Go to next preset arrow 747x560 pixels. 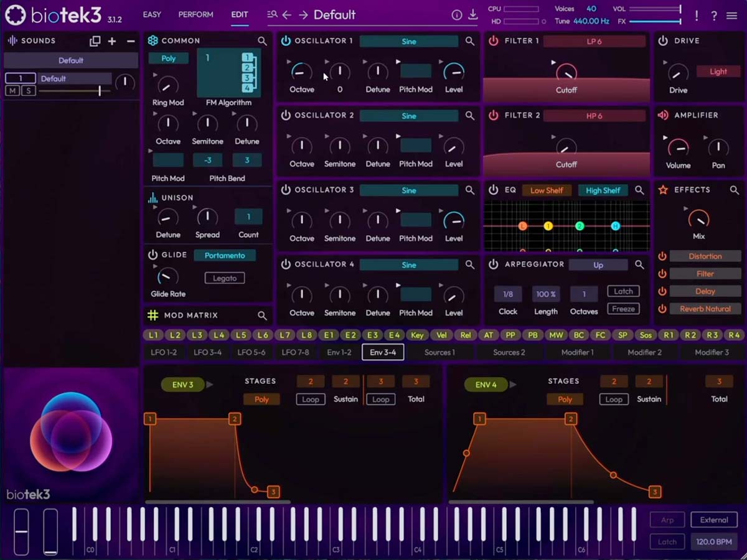tap(303, 15)
